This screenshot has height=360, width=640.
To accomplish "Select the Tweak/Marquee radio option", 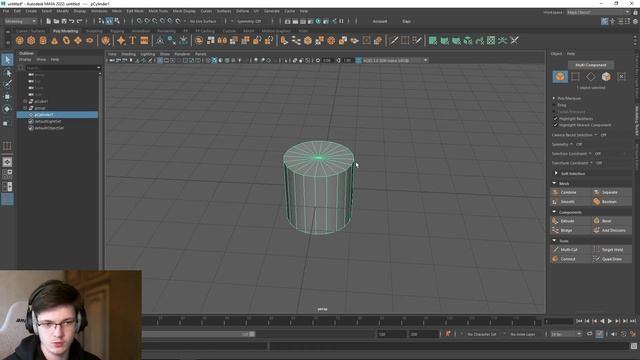I will pyautogui.click(x=554, y=111).
